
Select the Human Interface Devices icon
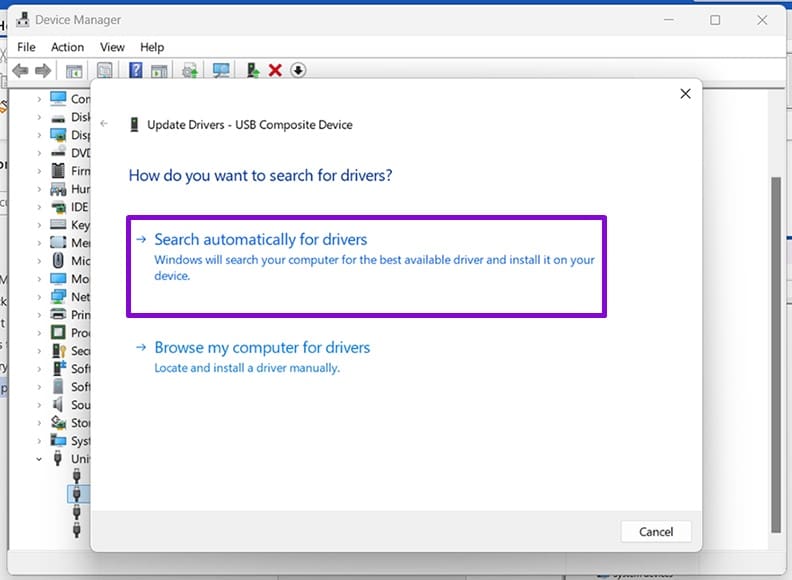[58, 189]
